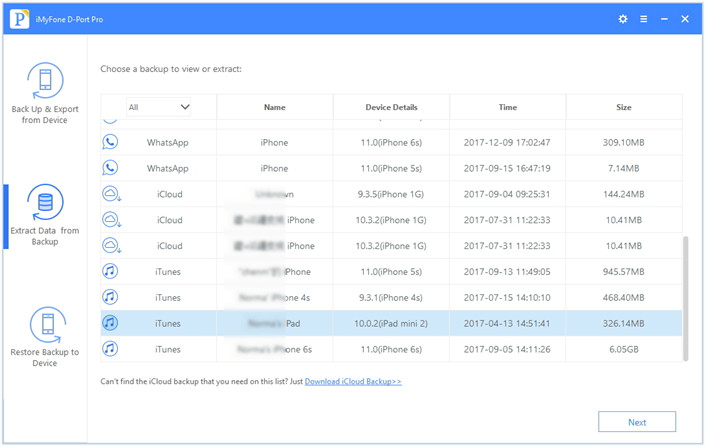The width and height of the screenshot is (705, 446).
Task: Select size 326.14MB
Action: coord(624,323)
